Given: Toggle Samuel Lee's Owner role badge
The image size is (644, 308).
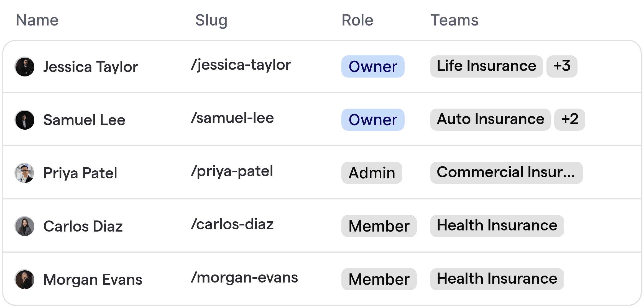Looking at the screenshot, I should 373,120.
